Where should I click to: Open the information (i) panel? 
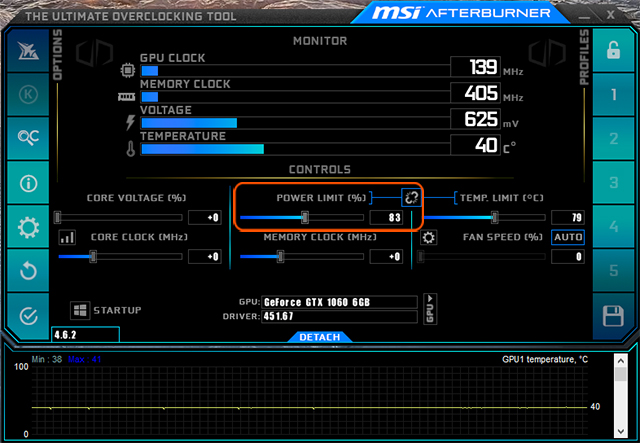28,183
